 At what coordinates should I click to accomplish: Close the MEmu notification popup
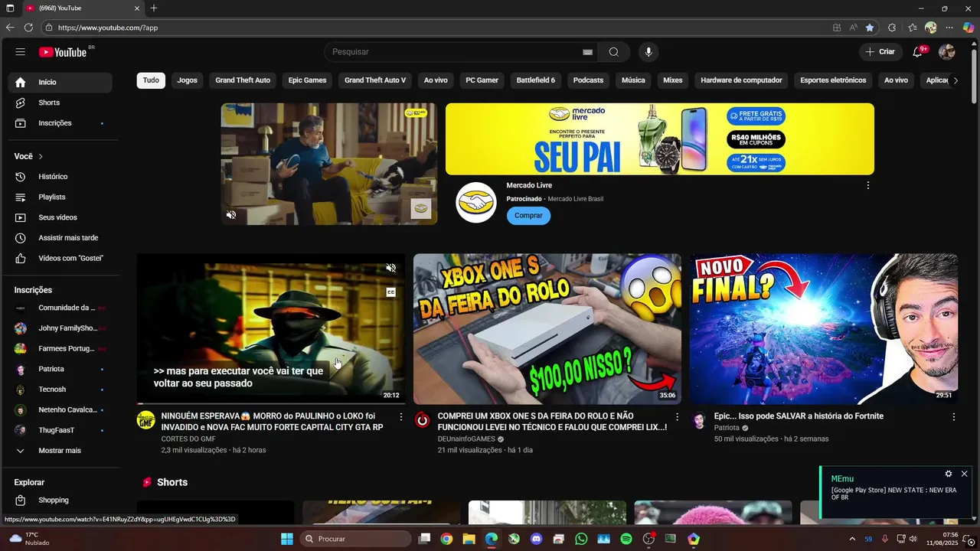pyautogui.click(x=964, y=474)
